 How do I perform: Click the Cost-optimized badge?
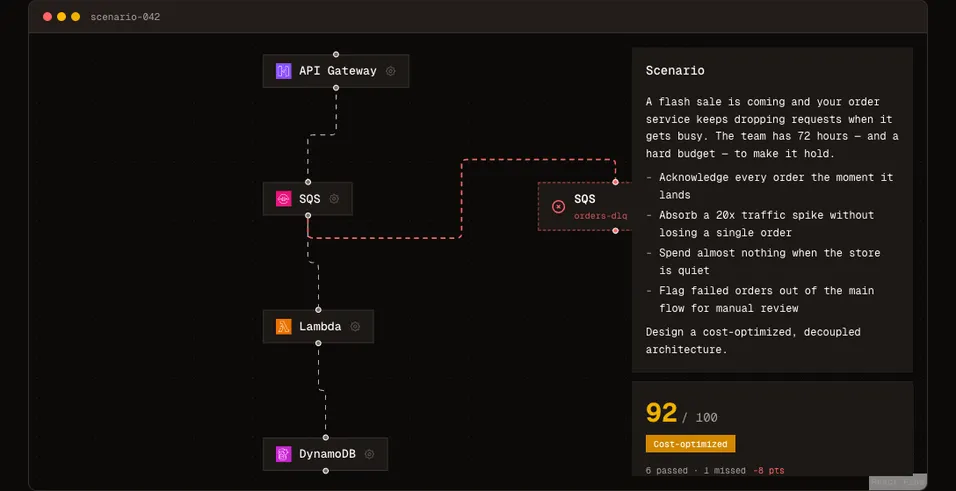690,444
